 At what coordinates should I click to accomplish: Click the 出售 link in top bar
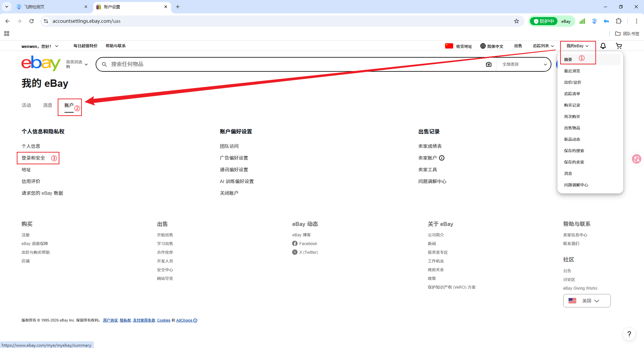[x=518, y=46]
